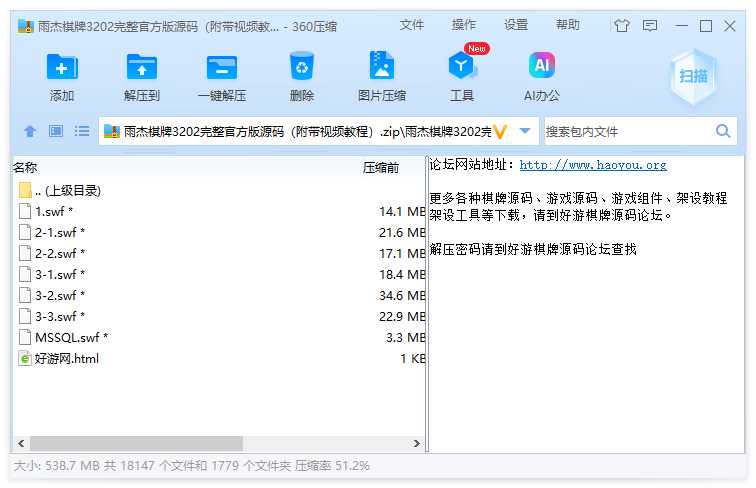Open the feedback message icon in title bar
756x488 pixels.
pyautogui.click(x=650, y=26)
